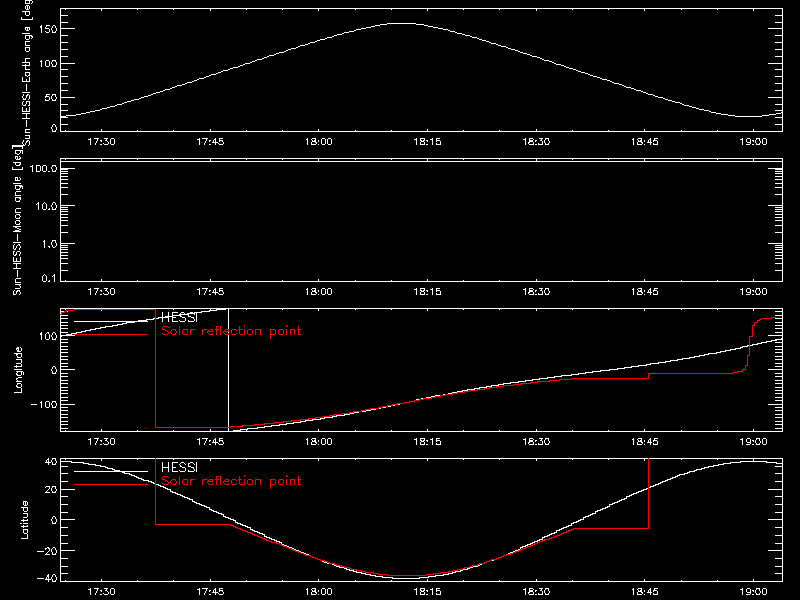
Task: Select the 17:45 label under Earth angle plot
Action: (x=210, y=142)
